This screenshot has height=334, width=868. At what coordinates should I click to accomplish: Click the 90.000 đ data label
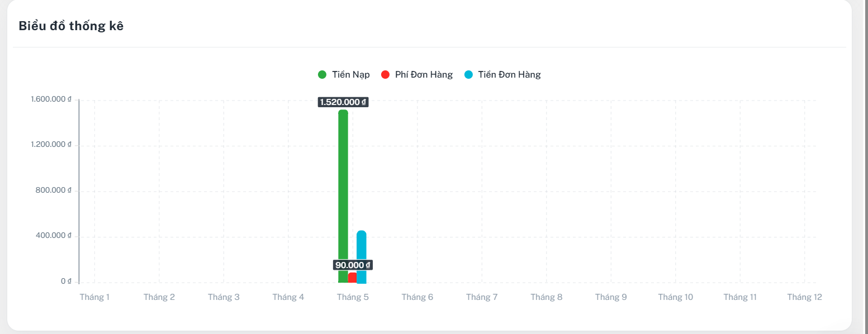(353, 265)
